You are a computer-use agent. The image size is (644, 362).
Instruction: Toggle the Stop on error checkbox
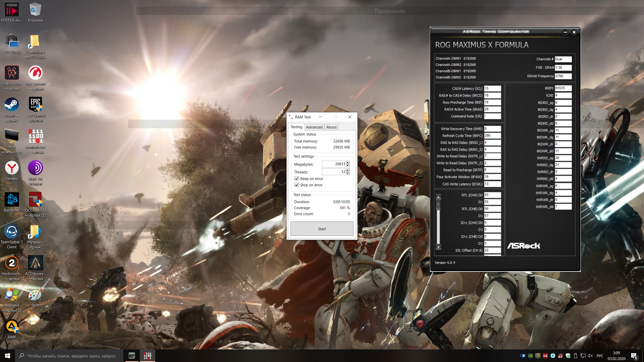297,185
